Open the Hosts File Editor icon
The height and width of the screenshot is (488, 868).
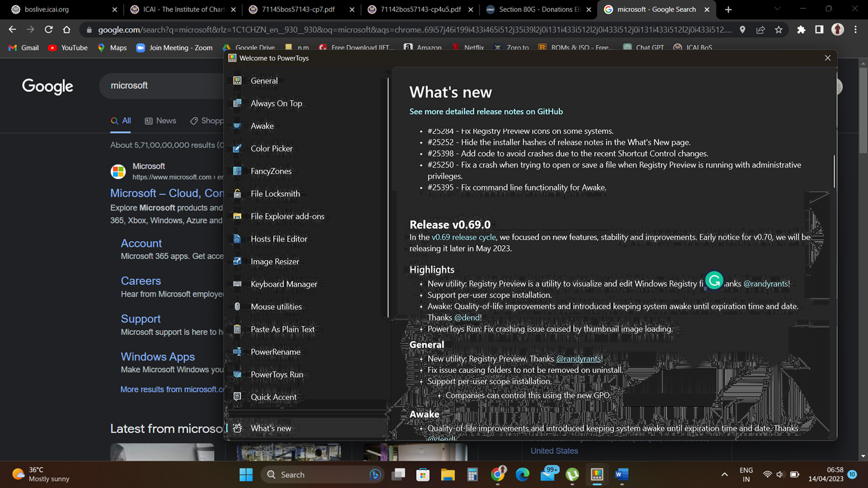click(x=237, y=239)
